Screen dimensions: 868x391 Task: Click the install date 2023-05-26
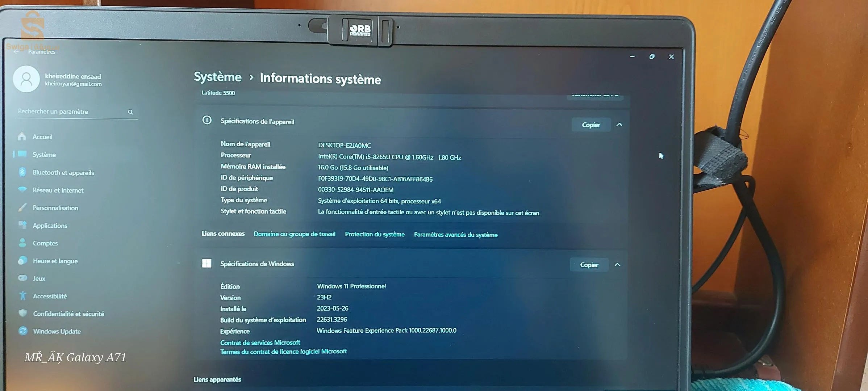(333, 308)
